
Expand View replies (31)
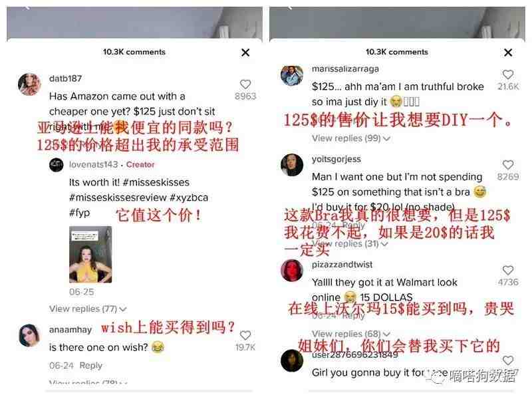click(x=350, y=243)
